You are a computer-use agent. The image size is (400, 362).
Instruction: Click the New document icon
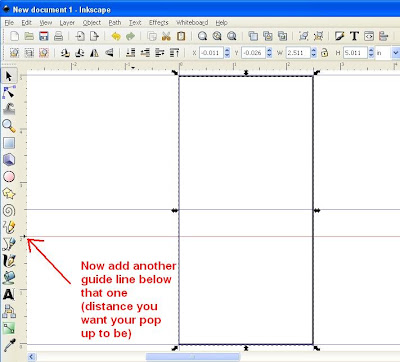[x=14, y=36]
